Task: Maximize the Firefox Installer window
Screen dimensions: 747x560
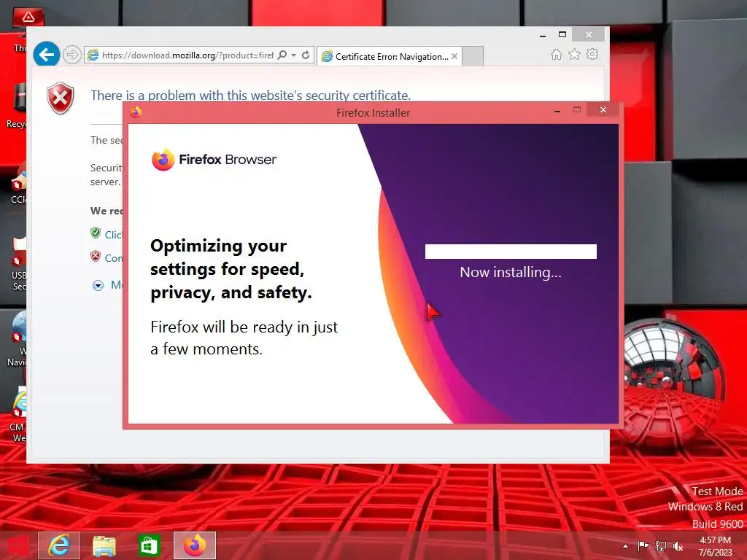Action: 577,110
